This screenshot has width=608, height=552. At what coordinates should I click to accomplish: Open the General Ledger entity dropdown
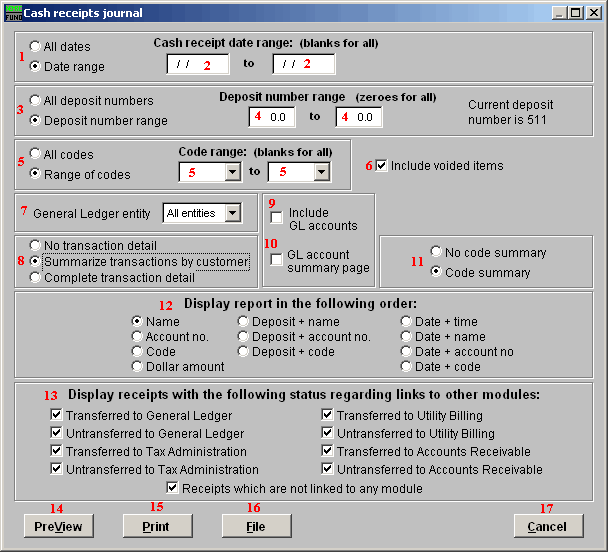pos(232,213)
